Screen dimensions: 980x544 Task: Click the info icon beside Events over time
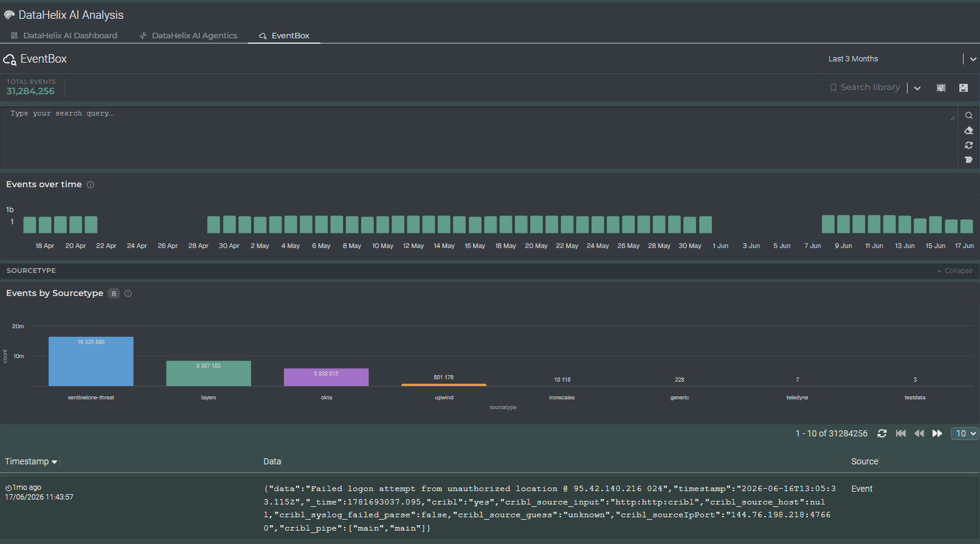[x=91, y=185]
